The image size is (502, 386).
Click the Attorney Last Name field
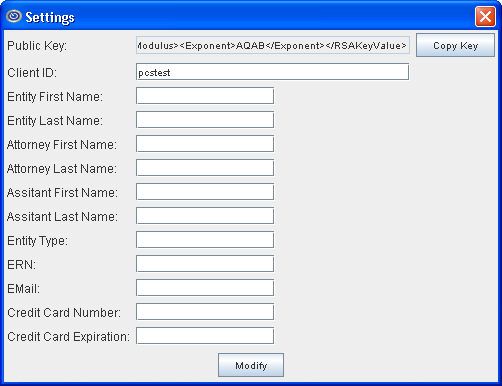click(205, 168)
